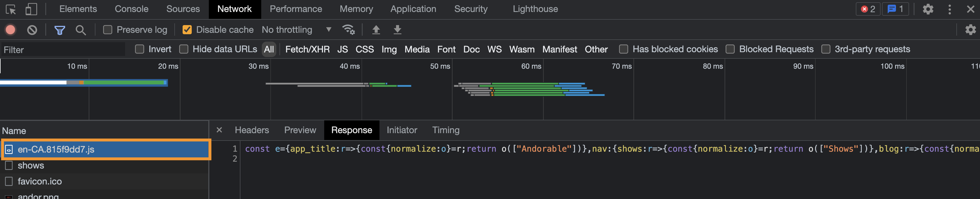Filter requests by Font type
Image resolution: width=980 pixels, height=199 pixels.
tap(446, 49)
